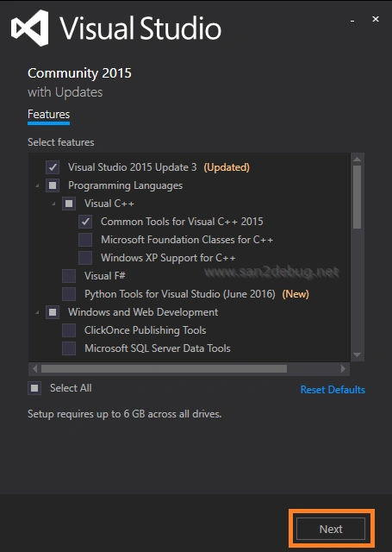This screenshot has height=552, width=392.
Task: Uncheck Visual Studio 2015 Update 3
Action: (x=53, y=167)
